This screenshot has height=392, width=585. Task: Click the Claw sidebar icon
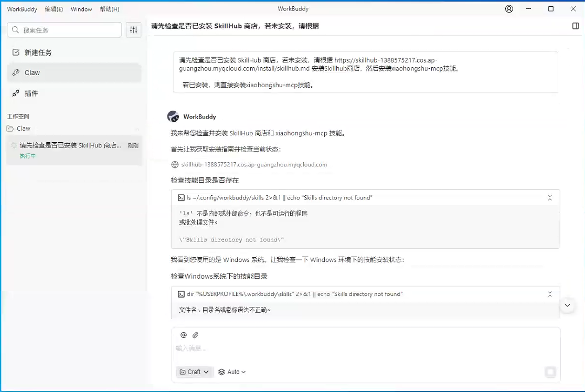click(16, 72)
